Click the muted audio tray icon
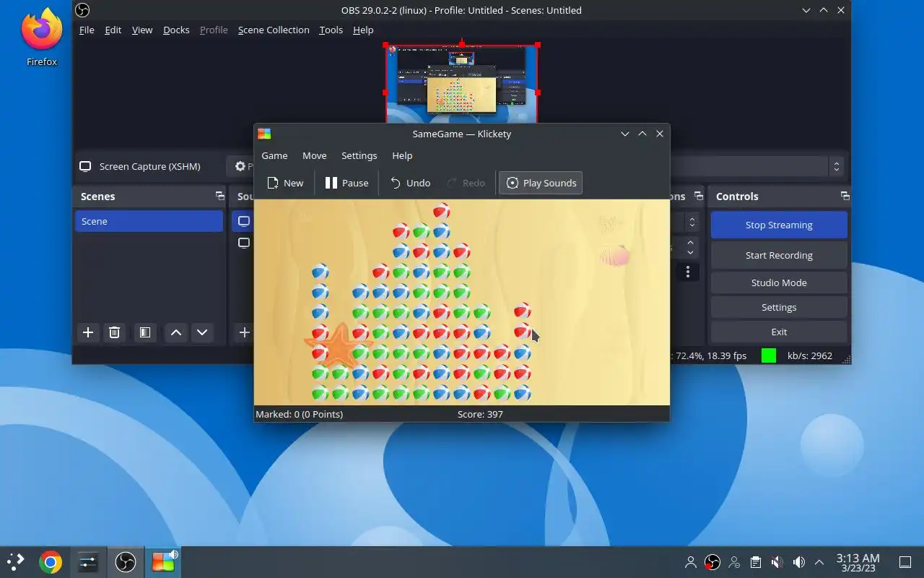 (x=777, y=562)
